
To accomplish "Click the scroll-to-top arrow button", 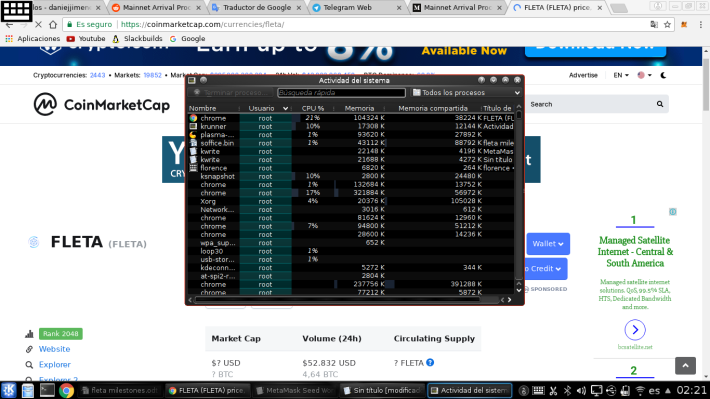I will (685, 365).
